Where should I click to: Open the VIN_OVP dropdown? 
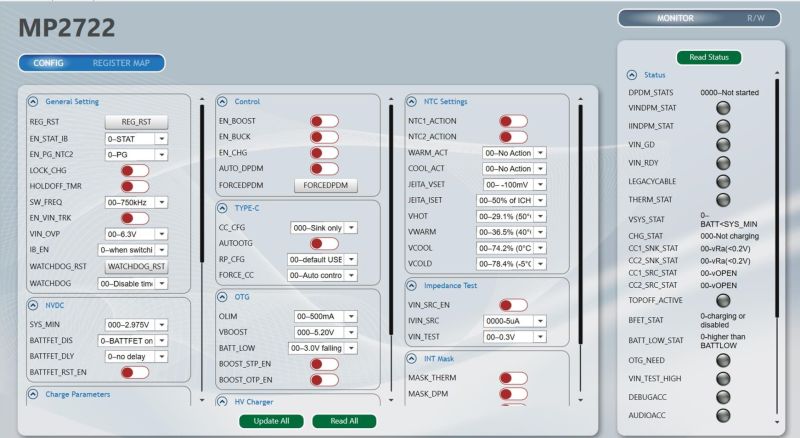tap(136, 234)
